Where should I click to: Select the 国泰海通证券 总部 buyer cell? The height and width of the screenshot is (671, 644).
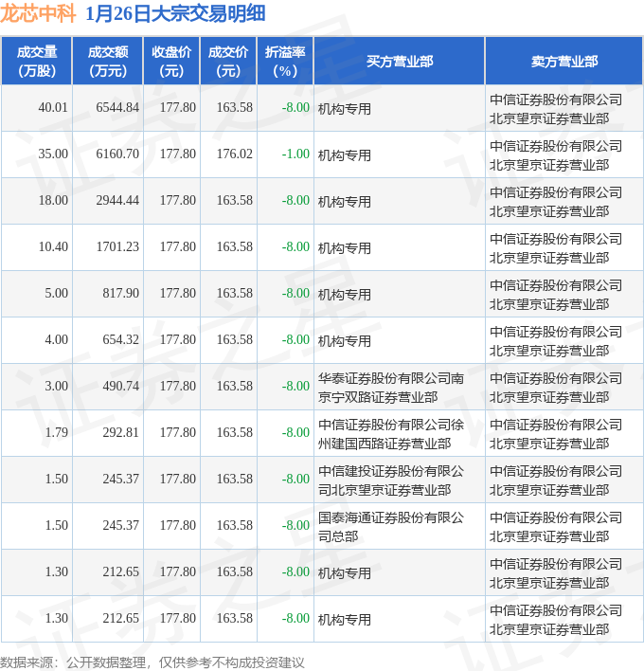click(x=391, y=526)
